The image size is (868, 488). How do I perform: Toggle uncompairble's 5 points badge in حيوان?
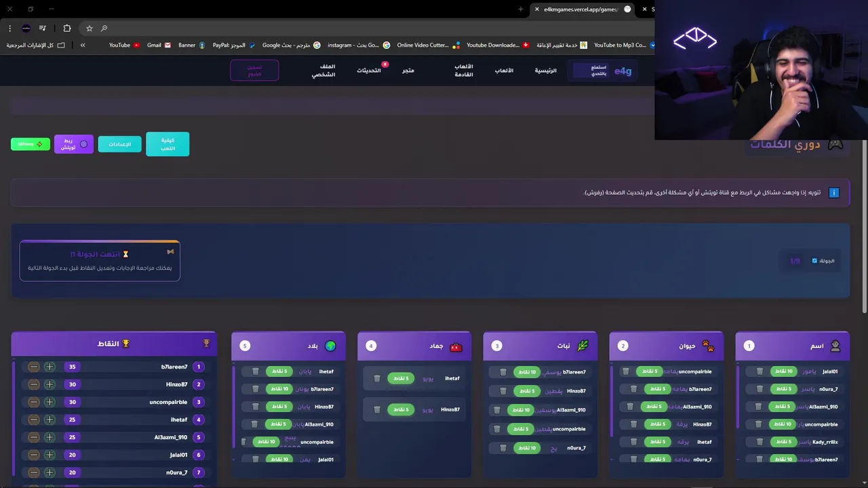pyautogui.click(x=649, y=371)
